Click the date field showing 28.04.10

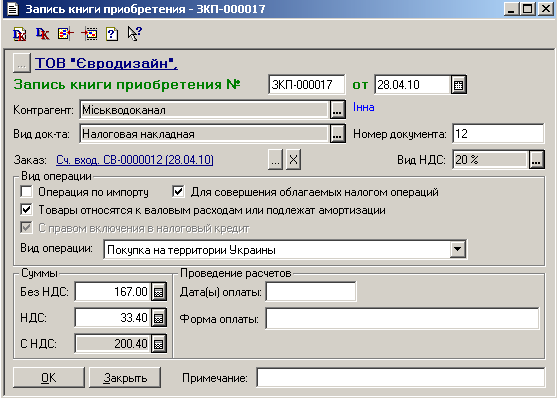413,85
